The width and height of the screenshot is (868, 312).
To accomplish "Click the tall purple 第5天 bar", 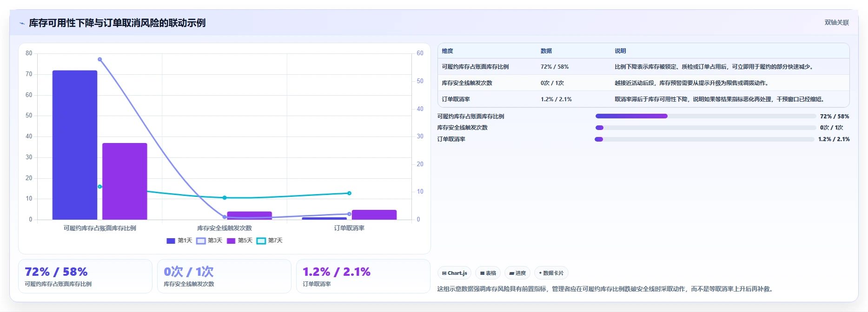I will click(x=125, y=181).
